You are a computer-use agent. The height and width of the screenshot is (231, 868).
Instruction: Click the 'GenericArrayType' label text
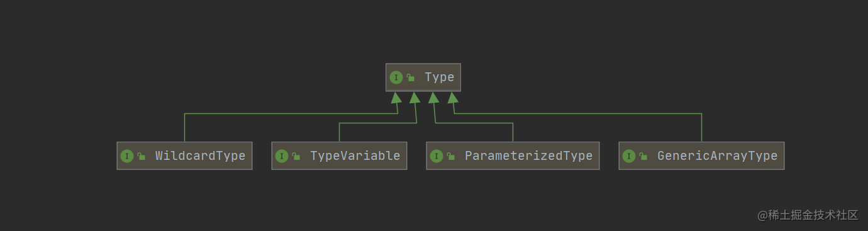pos(718,156)
